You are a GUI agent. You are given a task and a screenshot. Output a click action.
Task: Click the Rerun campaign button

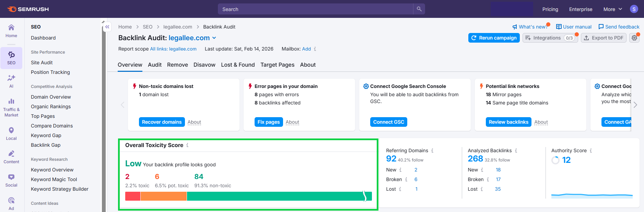494,38
